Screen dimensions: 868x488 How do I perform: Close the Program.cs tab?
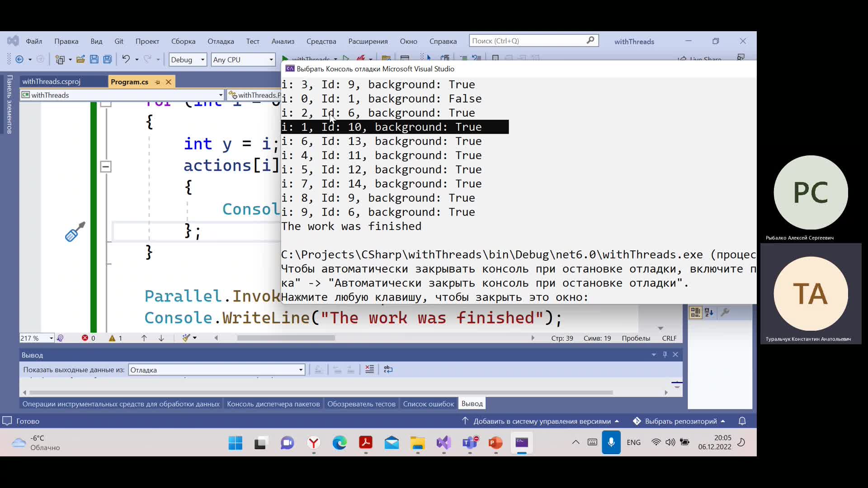coord(168,82)
